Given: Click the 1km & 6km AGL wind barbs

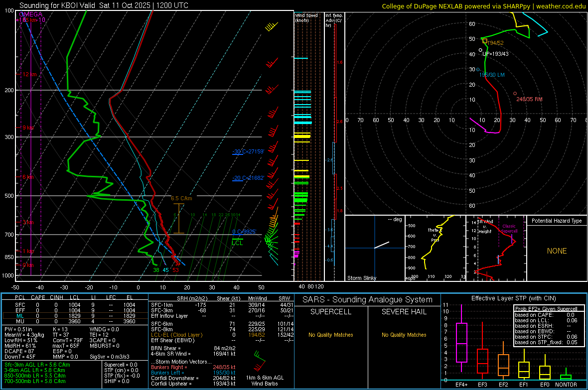Looking at the screenshot, I should point(260,360).
